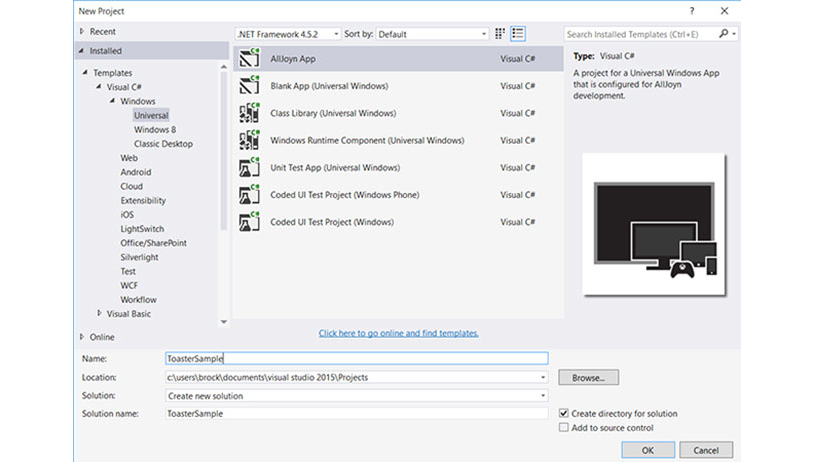Collapse the Windows tree node
Screen dimensions: 814x462
pyautogui.click(x=112, y=101)
